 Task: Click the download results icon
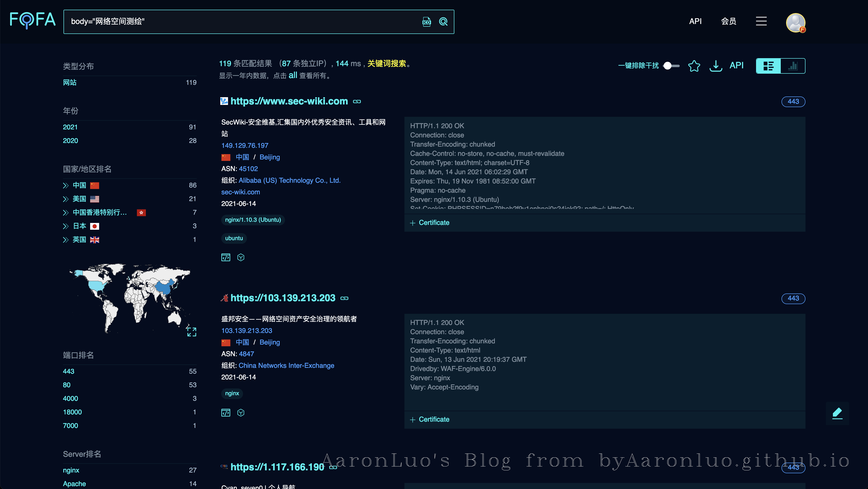716,66
